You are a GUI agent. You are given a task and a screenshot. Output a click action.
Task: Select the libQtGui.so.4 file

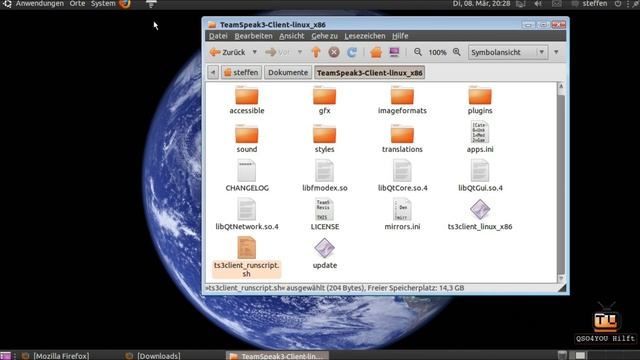[x=480, y=176]
